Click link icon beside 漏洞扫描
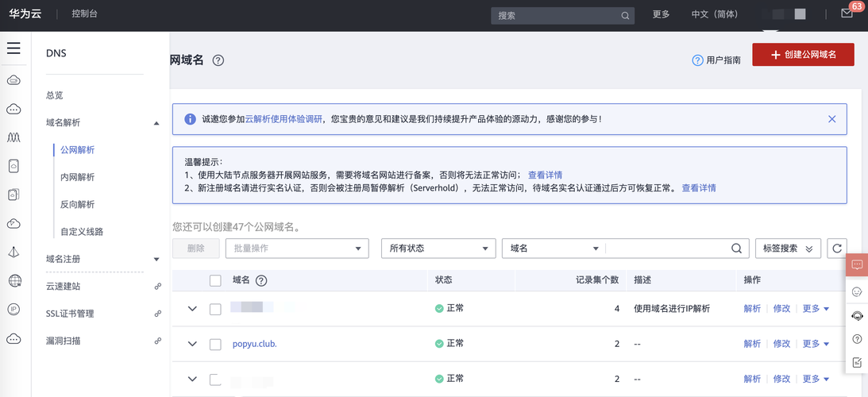This screenshot has height=397, width=868. tap(157, 341)
